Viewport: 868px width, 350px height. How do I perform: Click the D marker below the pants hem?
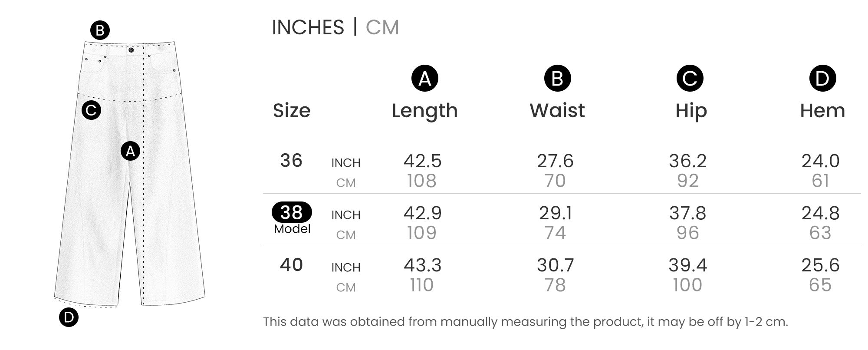pos(69,317)
